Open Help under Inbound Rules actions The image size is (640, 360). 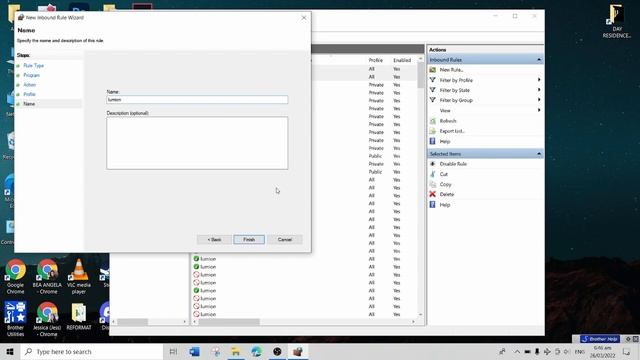point(444,141)
